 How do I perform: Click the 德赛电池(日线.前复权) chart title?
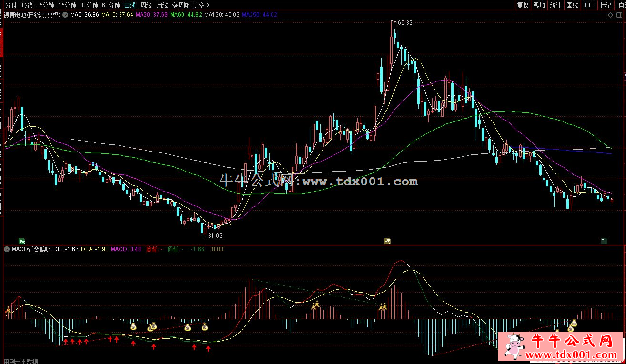tap(31, 15)
